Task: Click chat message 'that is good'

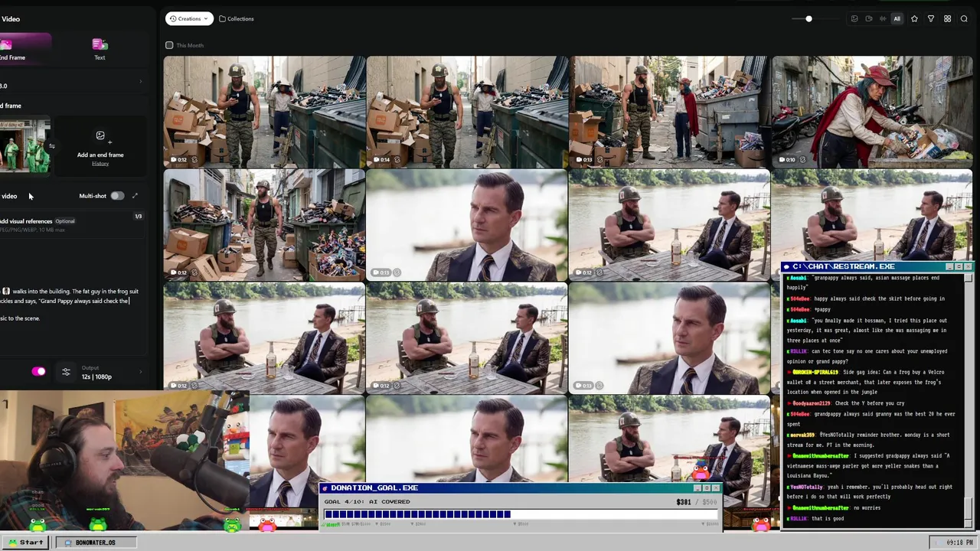Action: [x=828, y=518]
